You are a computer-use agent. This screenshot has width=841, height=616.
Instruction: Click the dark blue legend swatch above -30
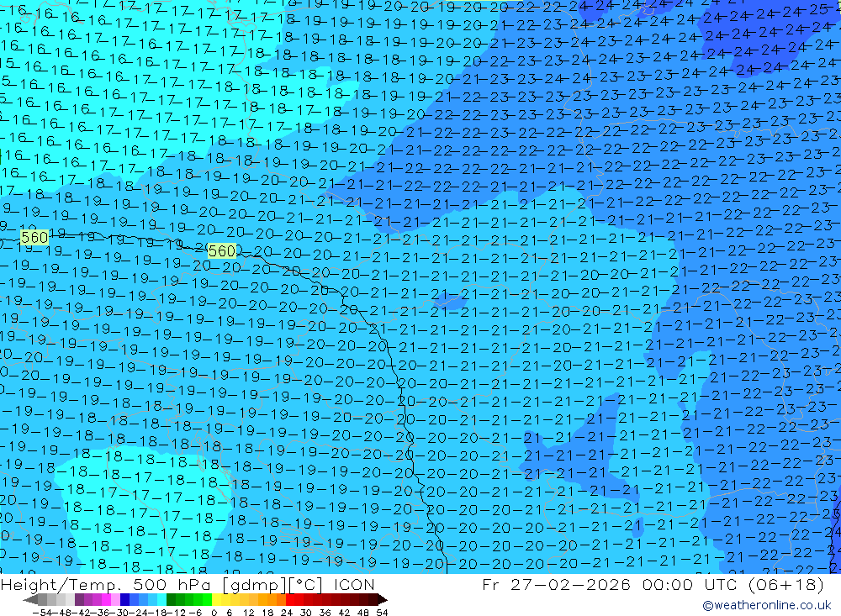[x=125, y=599]
